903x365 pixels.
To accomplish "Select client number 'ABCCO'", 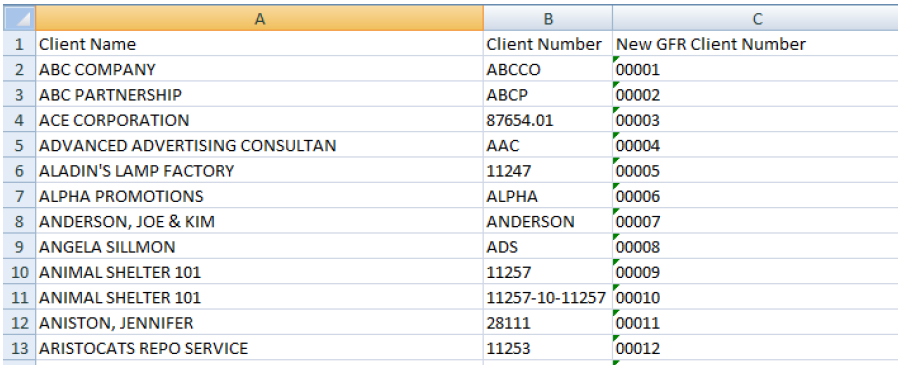I will pos(548,69).
